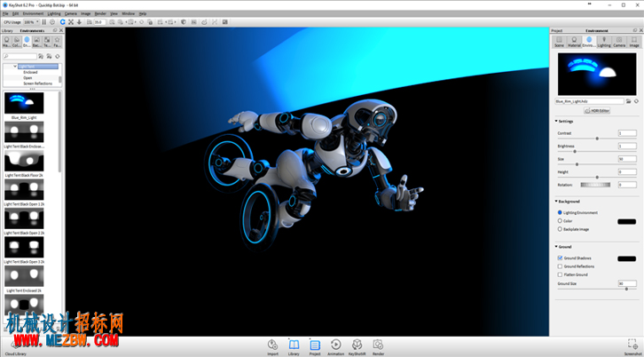Viewport: 644px width, 357px height.
Task: Click the Rotation value field
Action: [x=627, y=185]
